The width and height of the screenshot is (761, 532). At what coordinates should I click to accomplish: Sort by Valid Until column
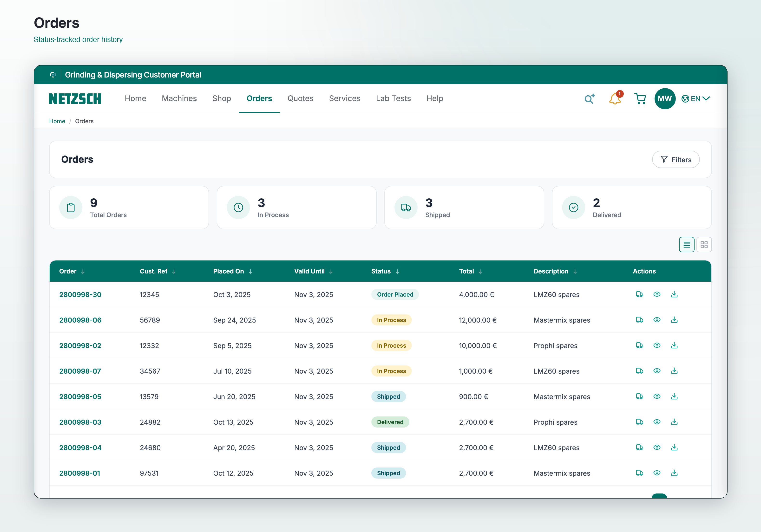(314, 271)
